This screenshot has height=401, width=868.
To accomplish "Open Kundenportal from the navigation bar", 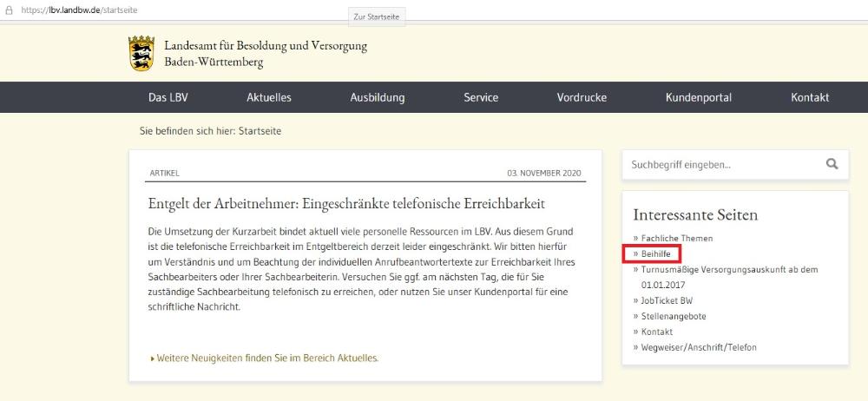I will [x=699, y=97].
